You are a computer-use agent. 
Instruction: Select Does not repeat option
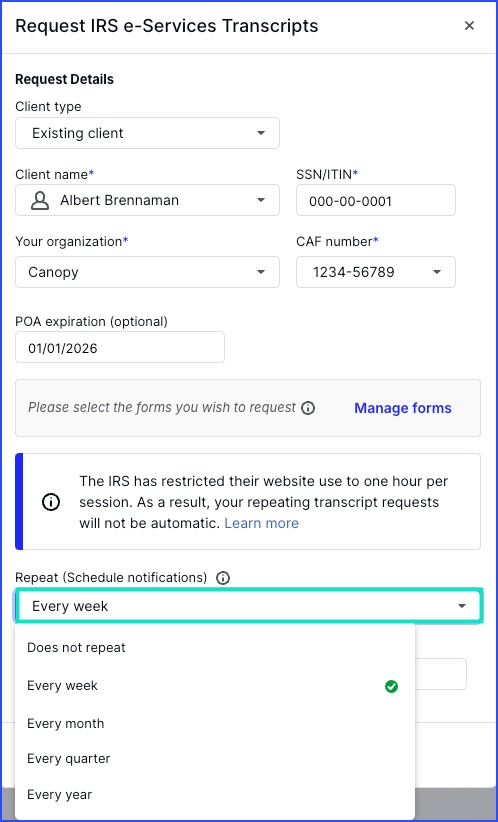tap(215, 647)
